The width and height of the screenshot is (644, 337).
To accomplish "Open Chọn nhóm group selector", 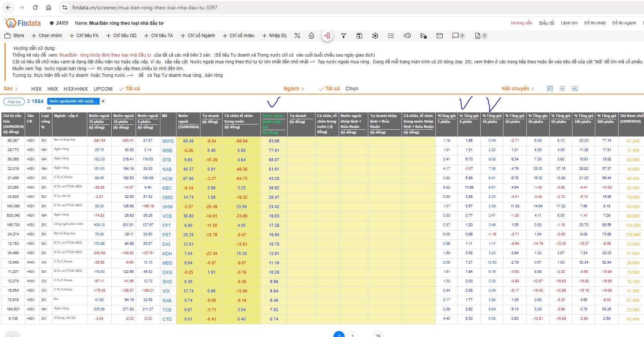I will coord(47,36).
